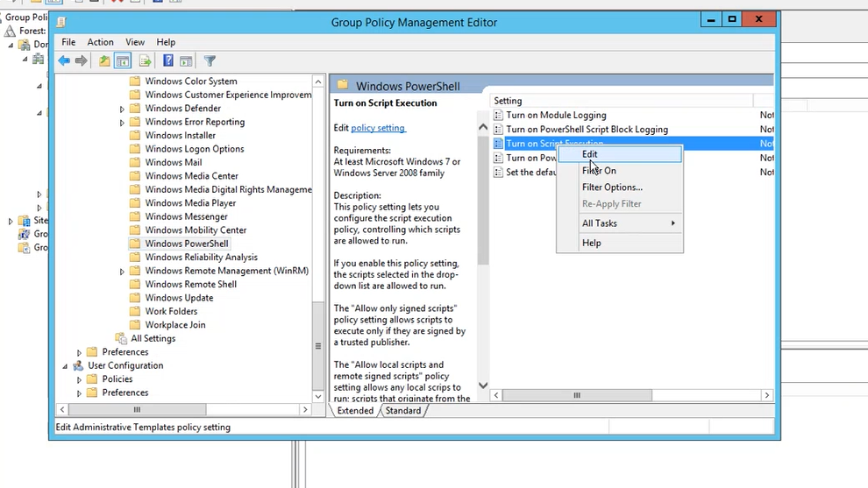Click the policy setting link
This screenshot has width=868, height=488.
(x=378, y=128)
